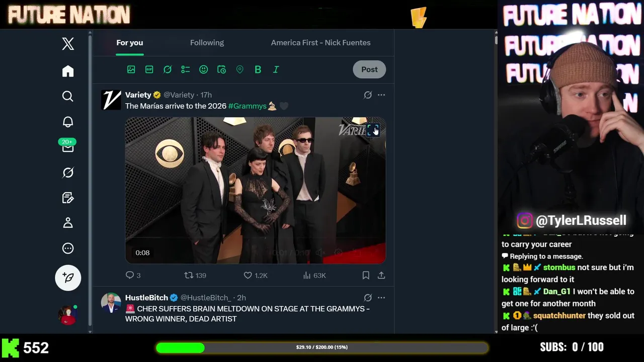The width and height of the screenshot is (644, 362).
Task: Schedule post calendar icon in composer
Action: [222, 69]
